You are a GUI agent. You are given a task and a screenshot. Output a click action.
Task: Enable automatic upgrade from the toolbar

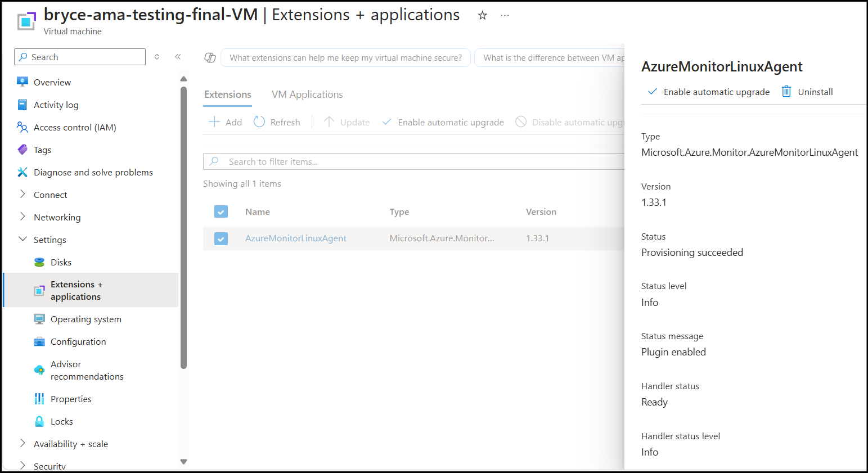tap(442, 122)
